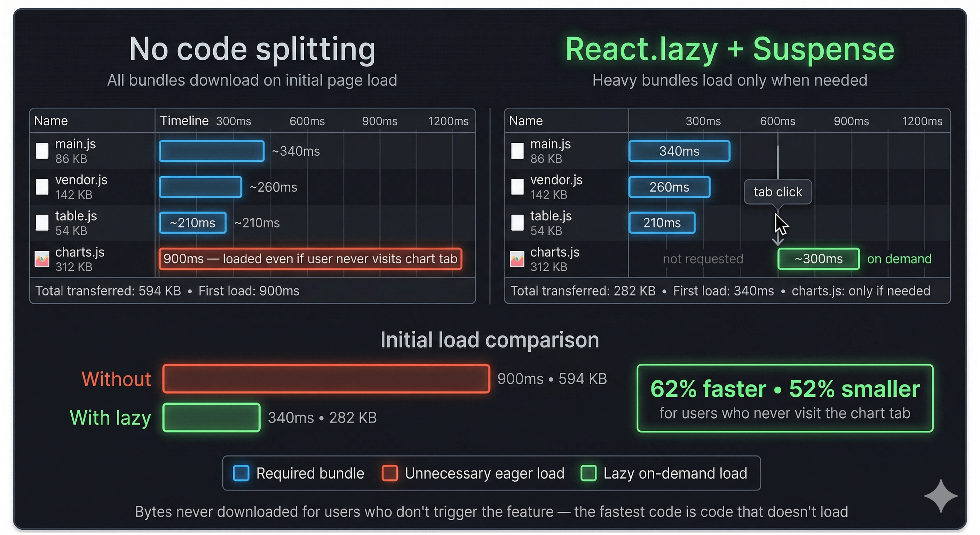The image size is (980, 535).
Task: Click the green Lazy on-demand load legend swatch
Action: [588, 473]
